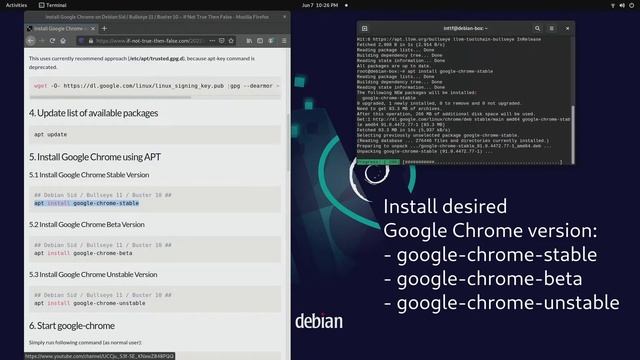Screen dimensions: 640x360
Task: Select the Install Google Chrome tab
Action: click(61, 29)
